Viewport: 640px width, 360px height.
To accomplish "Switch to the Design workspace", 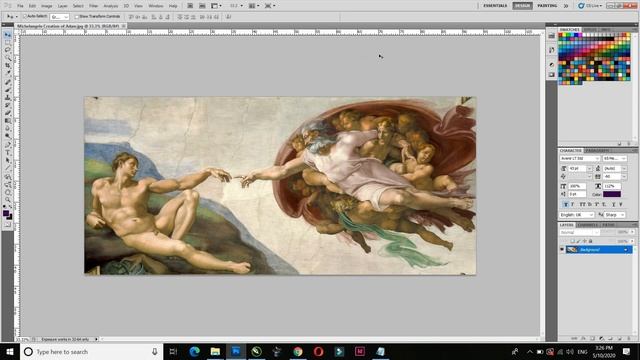I will 522,6.
